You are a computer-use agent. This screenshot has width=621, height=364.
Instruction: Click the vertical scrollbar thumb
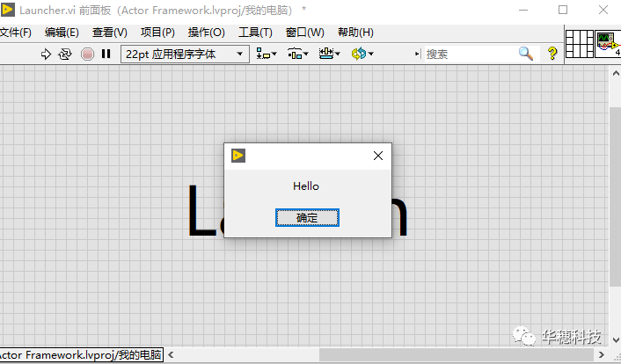(616, 197)
